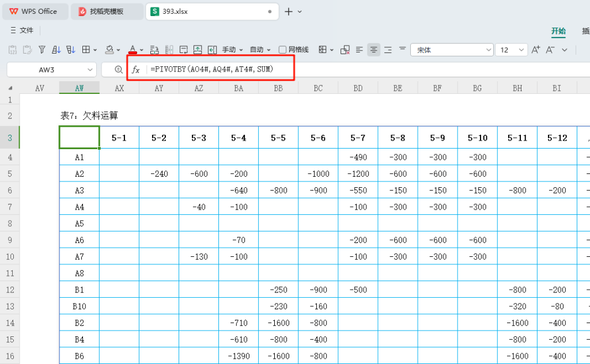Click the zoom magnifier icon in formula bar
Image resolution: width=590 pixels, height=364 pixels.
[119, 70]
